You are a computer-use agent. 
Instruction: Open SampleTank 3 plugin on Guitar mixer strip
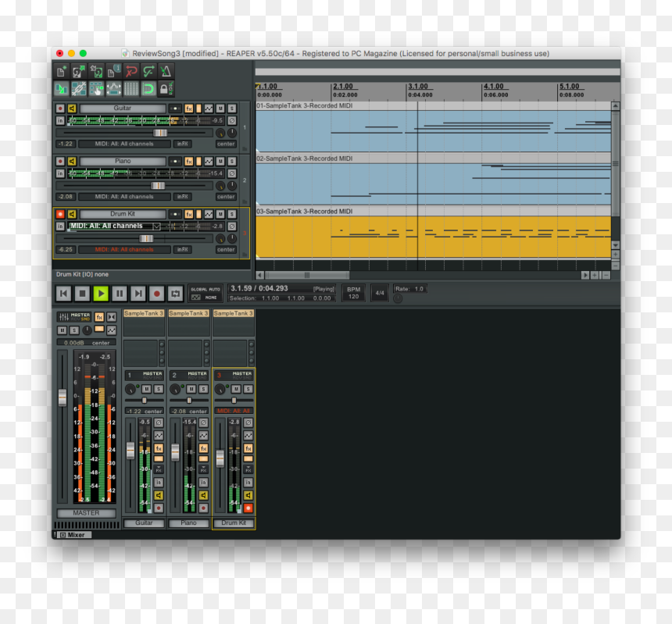[144, 313]
